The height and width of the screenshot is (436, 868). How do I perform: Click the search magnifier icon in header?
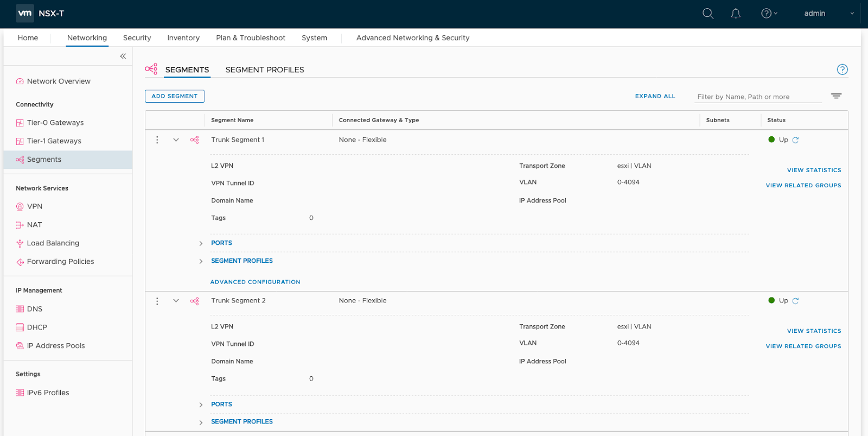(x=707, y=14)
